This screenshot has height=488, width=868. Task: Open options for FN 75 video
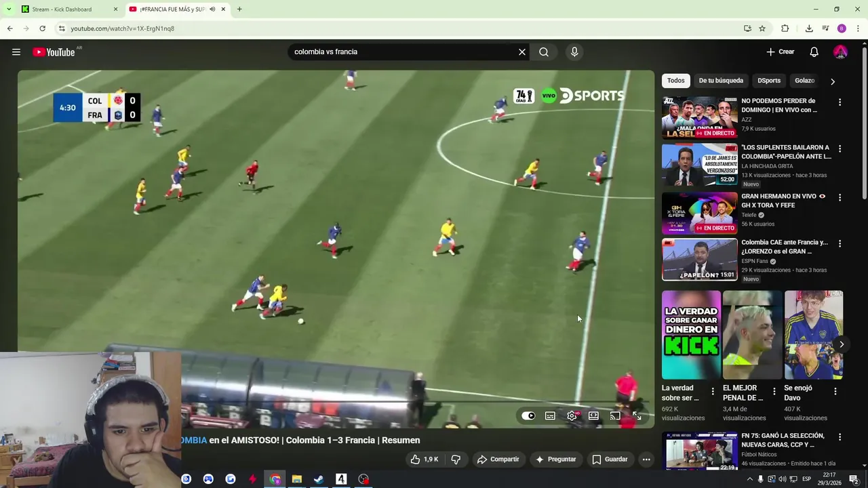click(840, 438)
